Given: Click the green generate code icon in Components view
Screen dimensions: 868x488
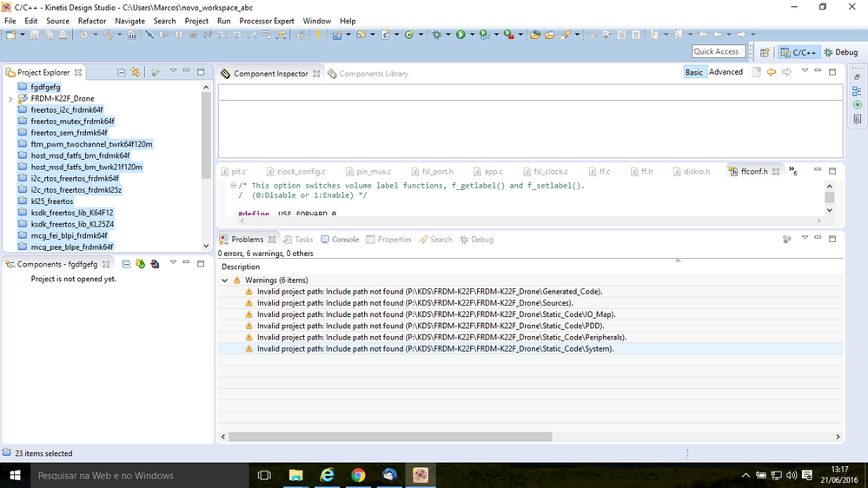Looking at the screenshot, I should click(140, 264).
